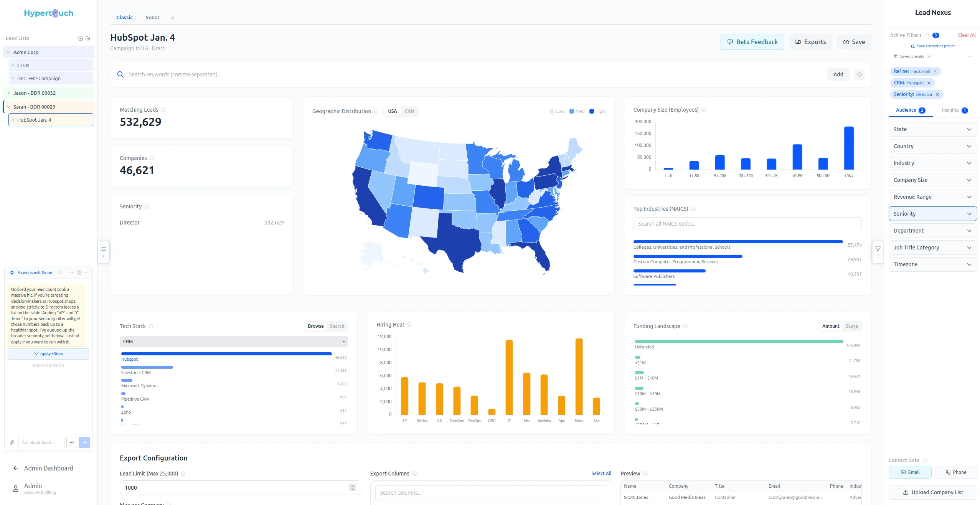The height and width of the screenshot is (505, 980).
Task: Show Funding Landscape by Stage
Action: pyautogui.click(x=851, y=326)
